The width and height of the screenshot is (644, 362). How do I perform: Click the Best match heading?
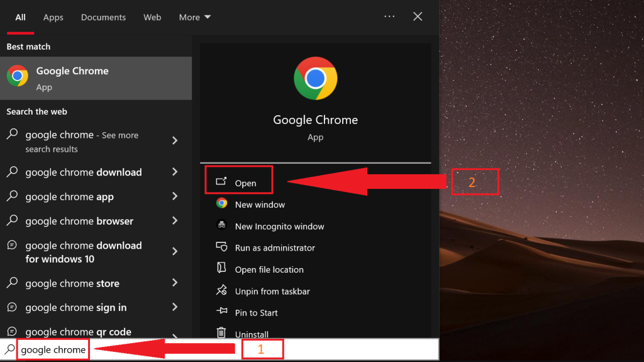pyautogui.click(x=28, y=47)
